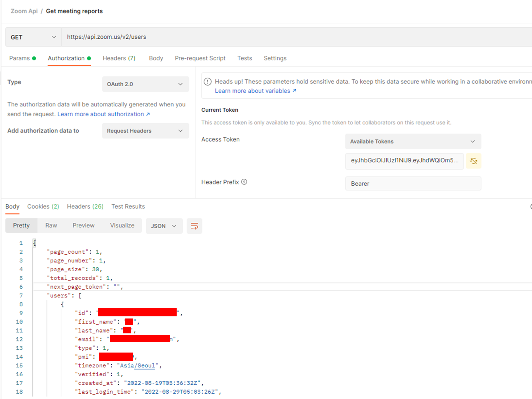Switch to the Tests tab
532x399 pixels.
tap(245, 58)
